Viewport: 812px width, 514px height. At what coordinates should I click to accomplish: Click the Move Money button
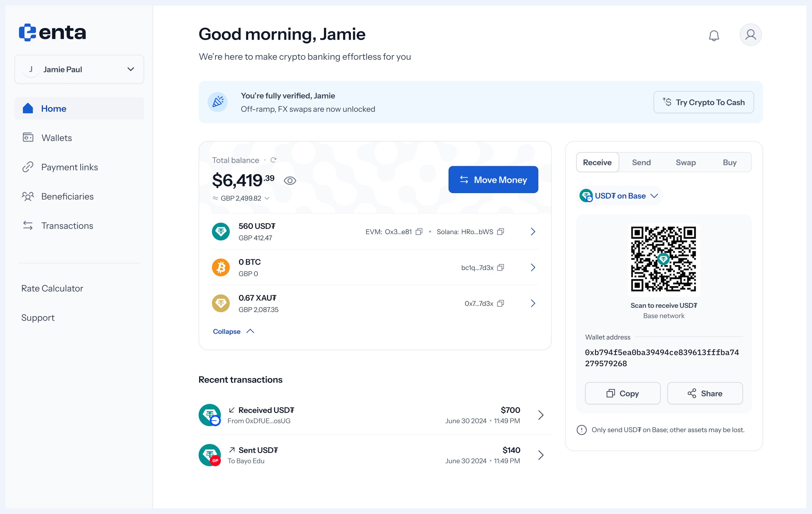(493, 179)
